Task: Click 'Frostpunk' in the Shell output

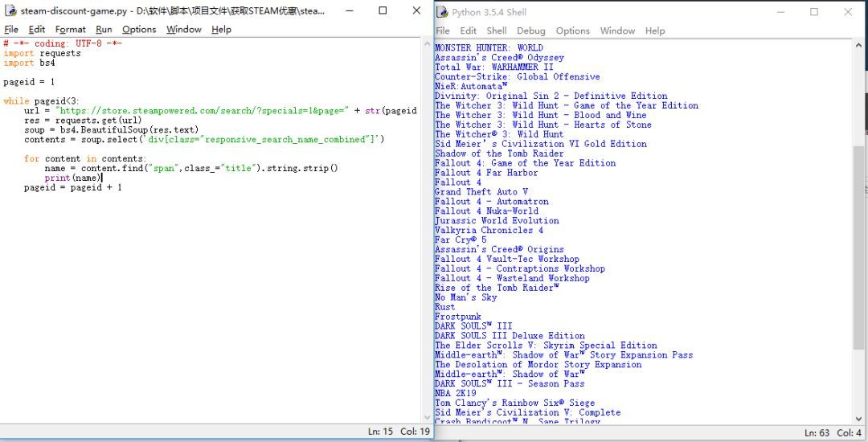Action: [458, 317]
